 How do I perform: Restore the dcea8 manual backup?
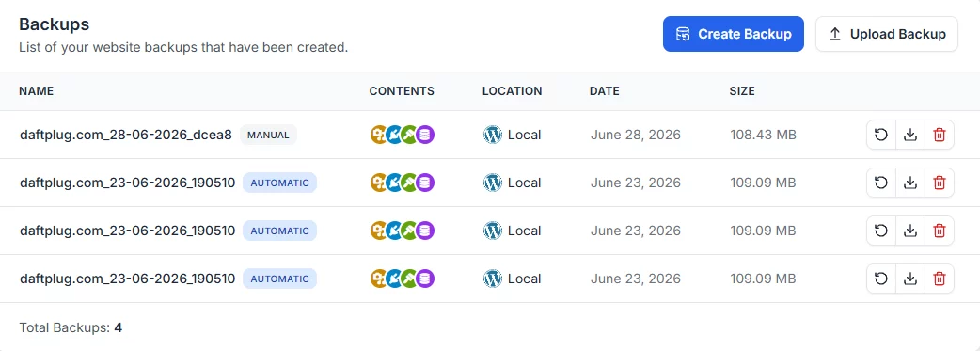point(881,135)
